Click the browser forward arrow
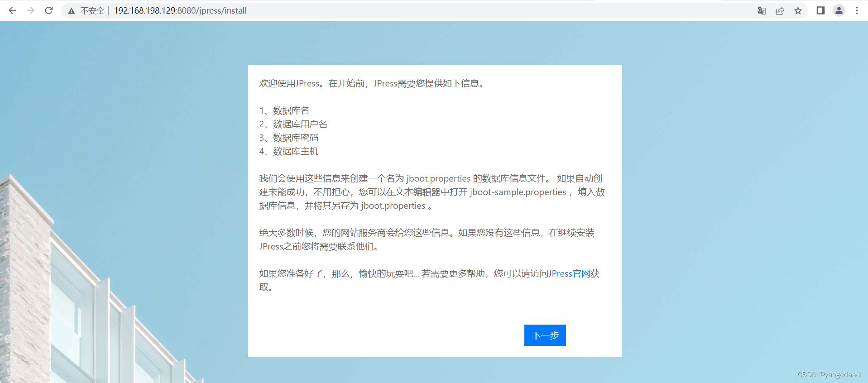This screenshot has height=383, width=868. 30,10
